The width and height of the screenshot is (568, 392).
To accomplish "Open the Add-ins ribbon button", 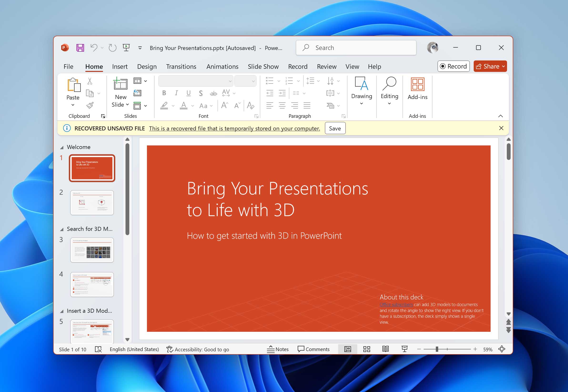I will [417, 89].
